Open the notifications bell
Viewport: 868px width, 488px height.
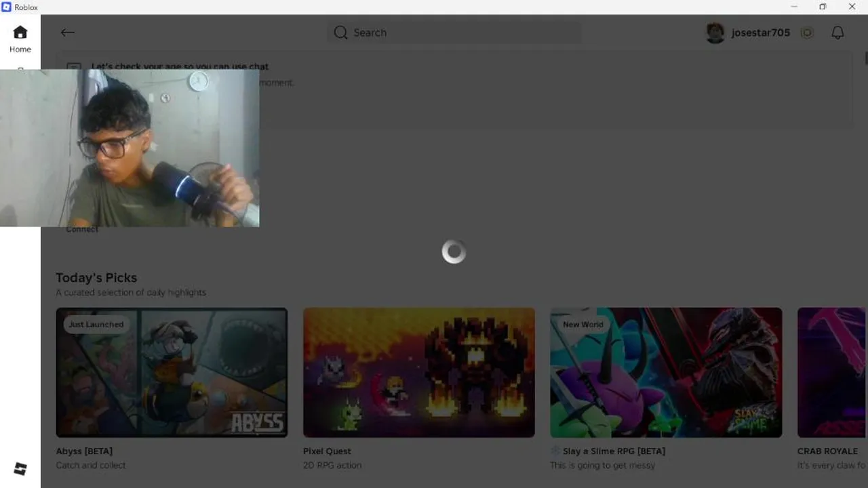tap(837, 33)
